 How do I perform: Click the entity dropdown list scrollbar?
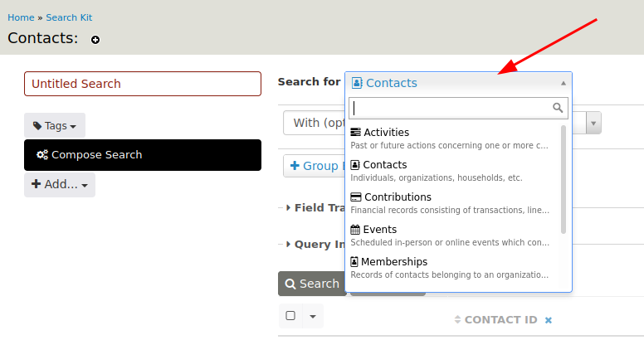pos(564,178)
